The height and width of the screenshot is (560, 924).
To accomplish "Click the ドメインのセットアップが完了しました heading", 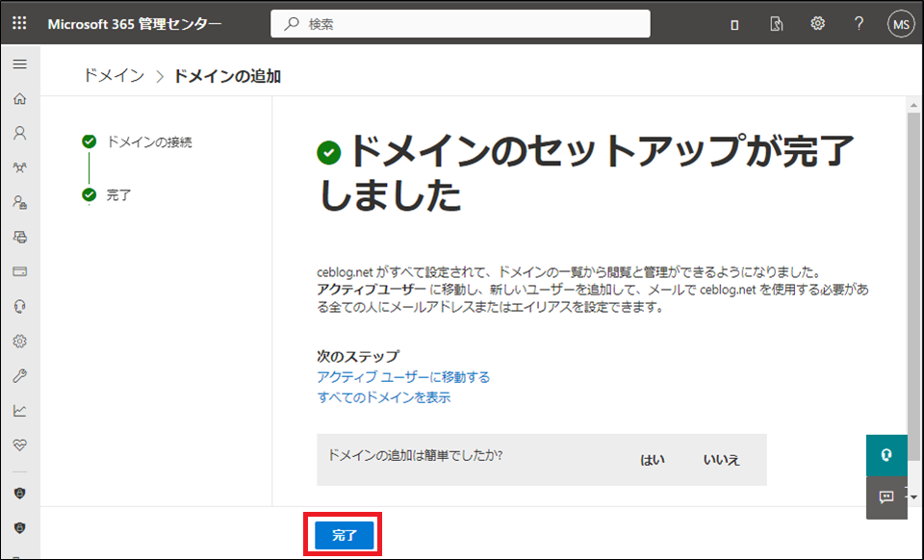I will [x=586, y=172].
